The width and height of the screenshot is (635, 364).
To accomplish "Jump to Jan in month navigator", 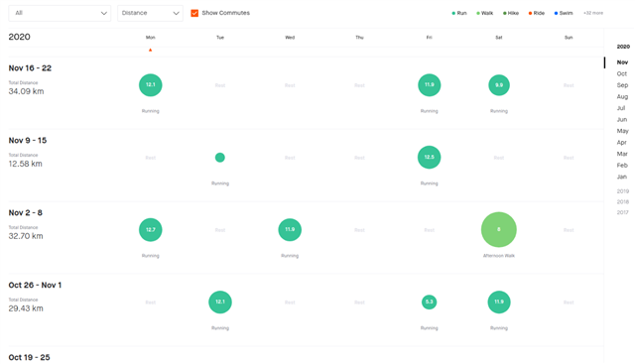I will pyautogui.click(x=622, y=177).
